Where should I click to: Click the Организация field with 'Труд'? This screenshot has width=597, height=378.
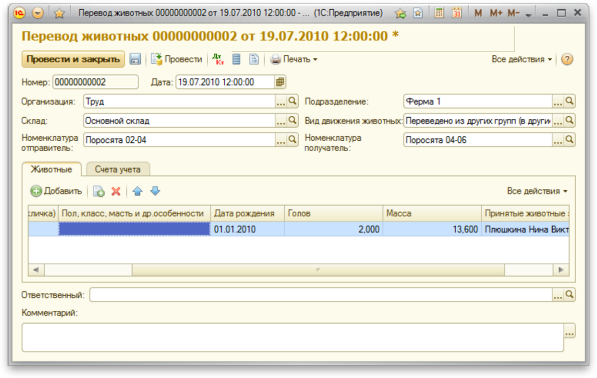[179, 102]
